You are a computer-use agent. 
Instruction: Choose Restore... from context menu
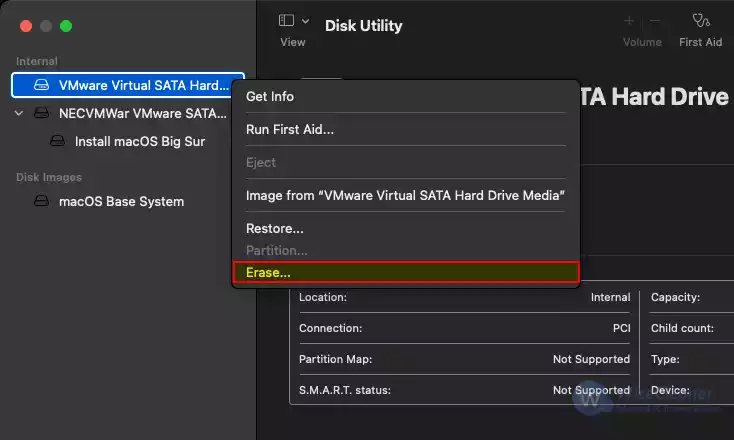[406, 228]
